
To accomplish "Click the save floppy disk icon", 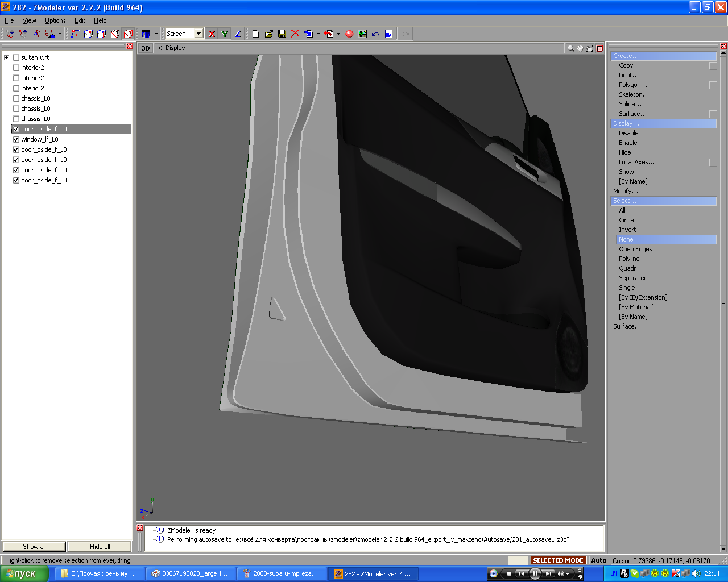I will (282, 34).
